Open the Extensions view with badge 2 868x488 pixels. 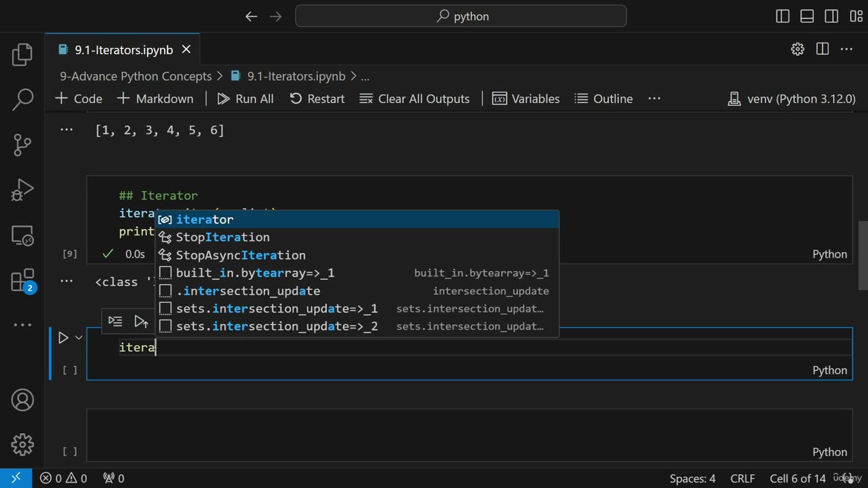22,281
